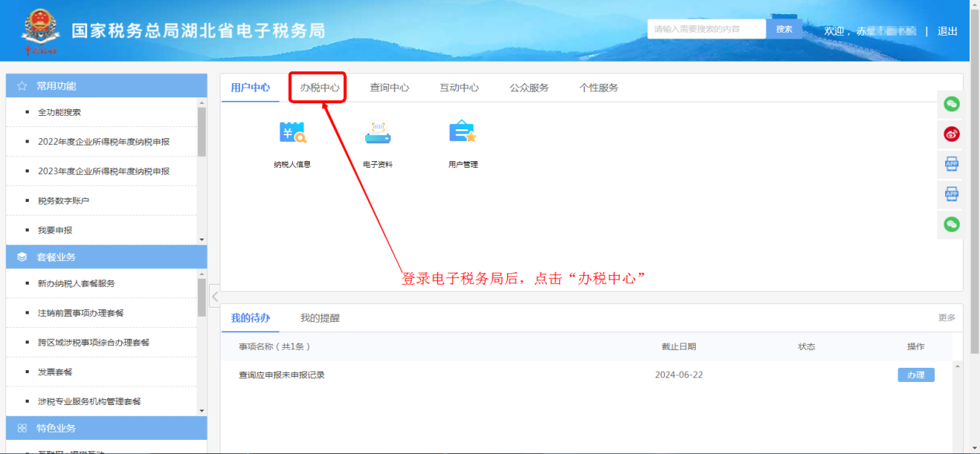Click the 套餐业务 section header
The image size is (980, 454).
(x=106, y=257)
